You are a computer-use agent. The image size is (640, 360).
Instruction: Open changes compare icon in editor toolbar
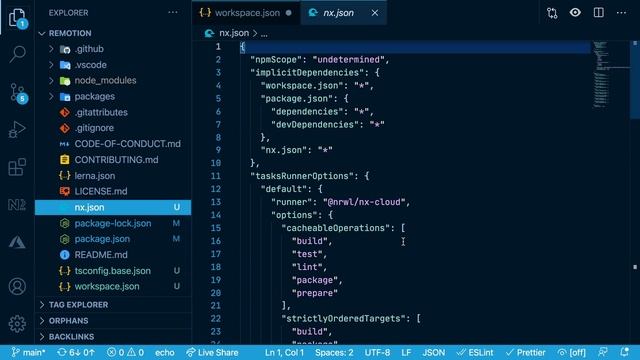pos(552,13)
